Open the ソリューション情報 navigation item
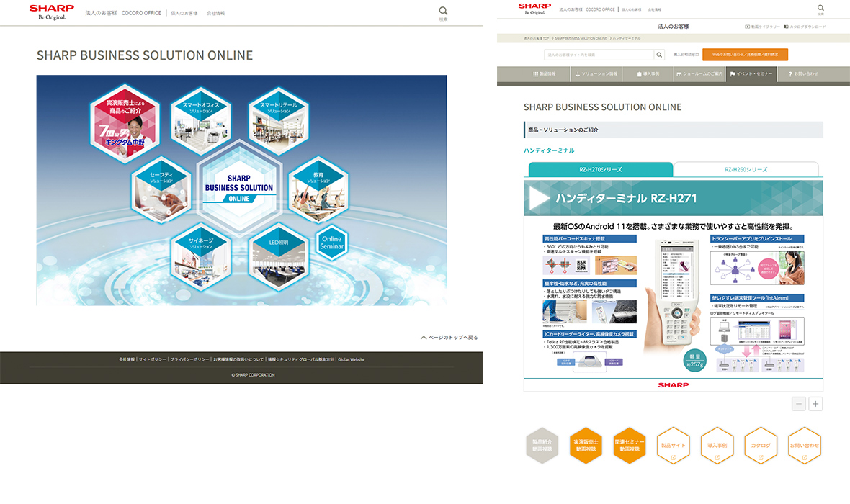 [x=596, y=73]
